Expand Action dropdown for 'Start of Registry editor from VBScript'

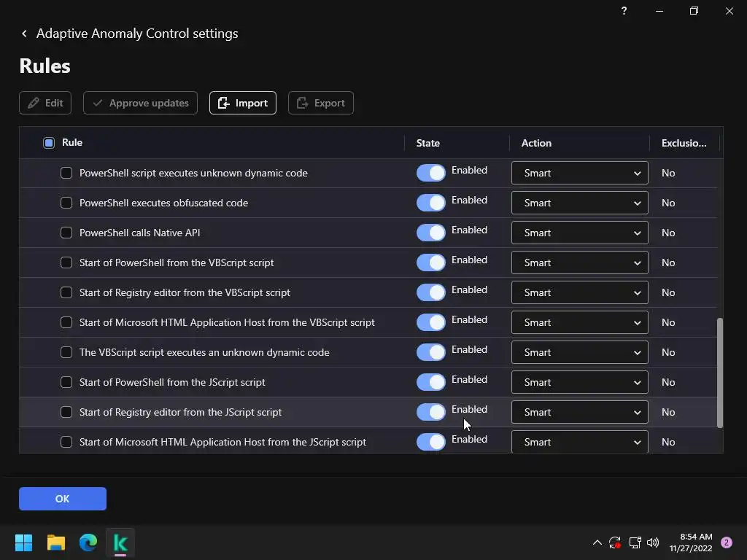[579, 292]
